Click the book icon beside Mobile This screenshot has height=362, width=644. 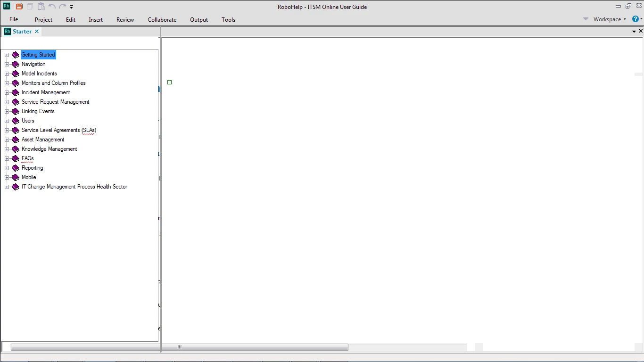point(16,177)
